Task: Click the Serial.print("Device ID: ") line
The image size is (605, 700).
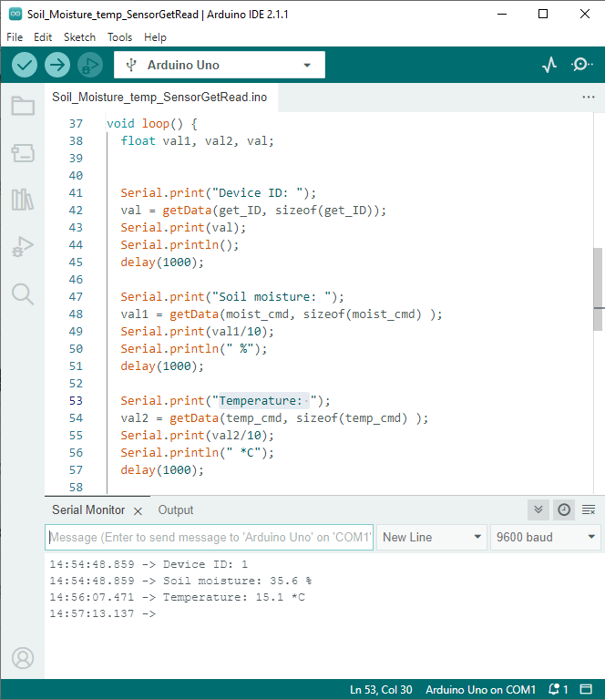Action: pos(218,193)
